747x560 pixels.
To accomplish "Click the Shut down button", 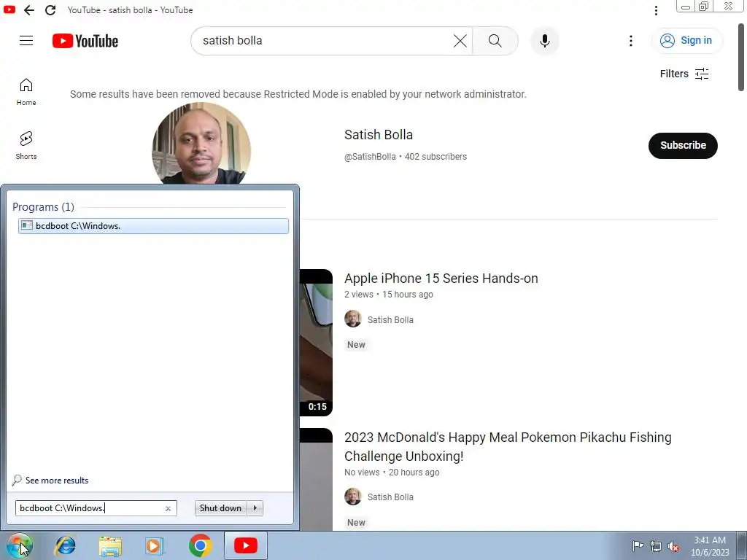I will pos(220,508).
